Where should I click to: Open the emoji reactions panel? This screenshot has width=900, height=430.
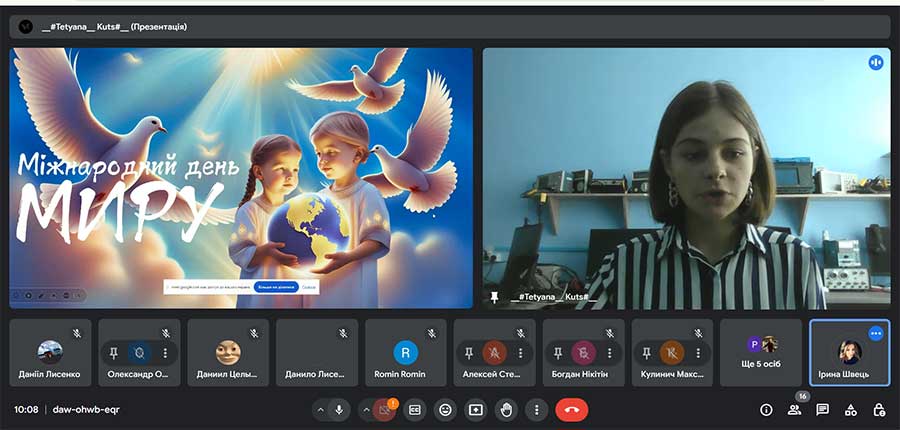click(x=445, y=410)
